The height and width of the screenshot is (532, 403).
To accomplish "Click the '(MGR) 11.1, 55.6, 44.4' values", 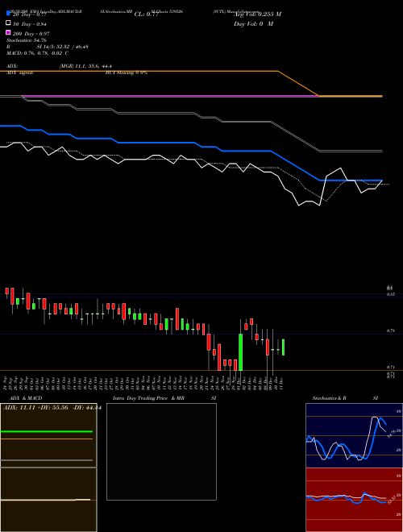I will (85, 66).
